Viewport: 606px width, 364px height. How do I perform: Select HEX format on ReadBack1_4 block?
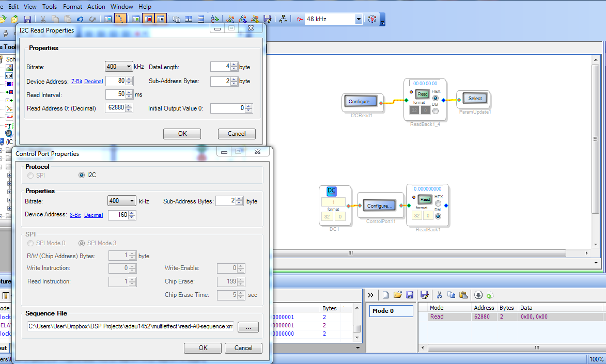click(436, 98)
